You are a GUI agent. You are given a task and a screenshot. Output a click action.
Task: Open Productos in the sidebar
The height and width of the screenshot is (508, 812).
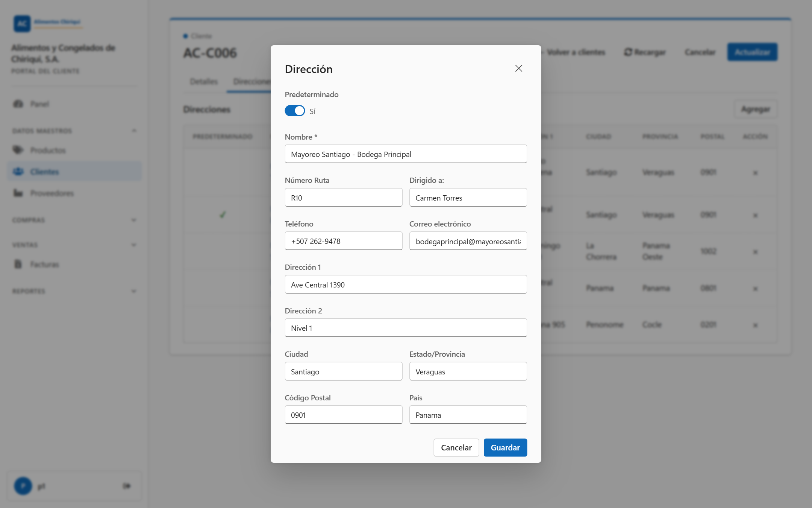pyautogui.click(x=74, y=150)
